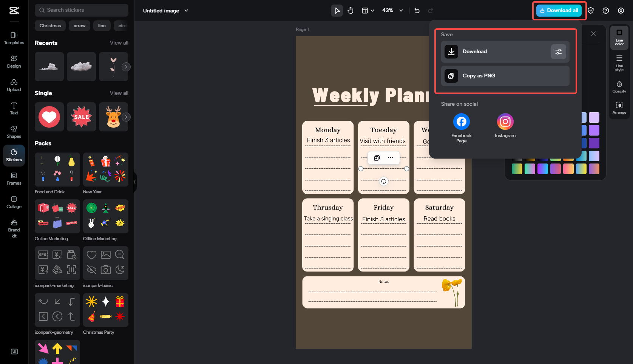633x364 pixels.
Task: Select the hand pan tool
Action: [x=350, y=11]
